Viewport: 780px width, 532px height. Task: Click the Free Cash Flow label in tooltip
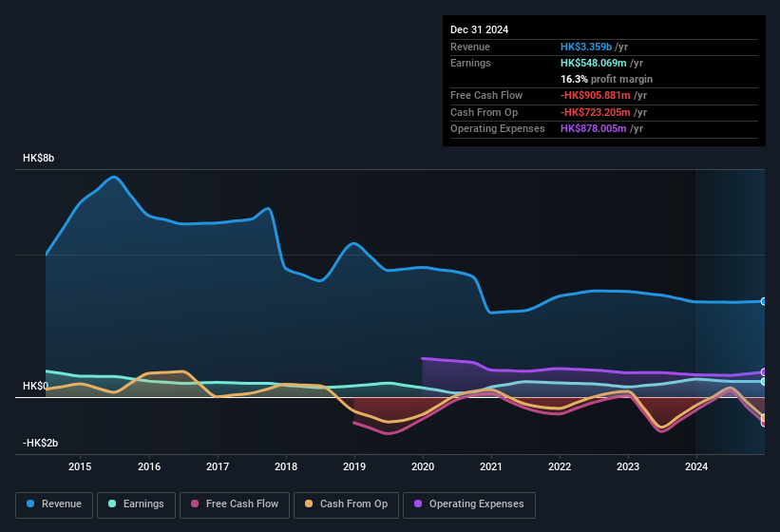pos(486,95)
